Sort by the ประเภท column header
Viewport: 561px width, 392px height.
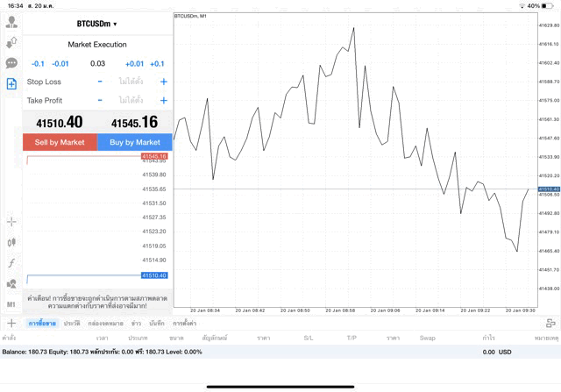pos(138,338)
